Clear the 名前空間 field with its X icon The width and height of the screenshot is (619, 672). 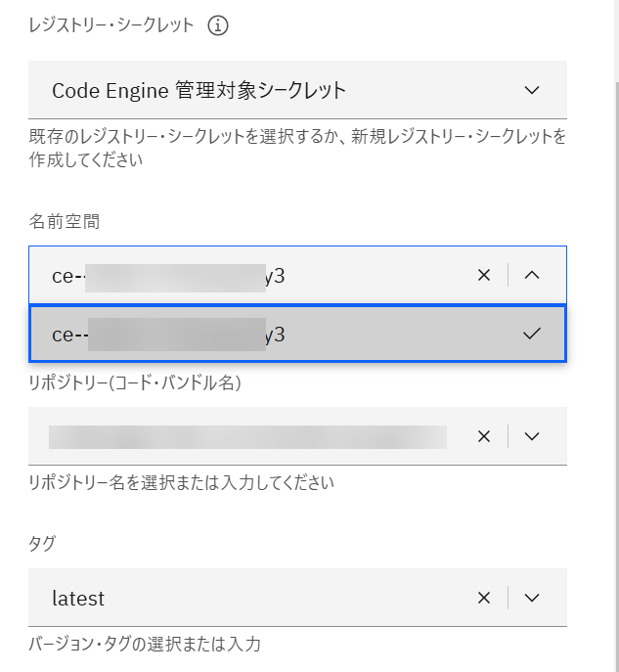click(483, 276)
